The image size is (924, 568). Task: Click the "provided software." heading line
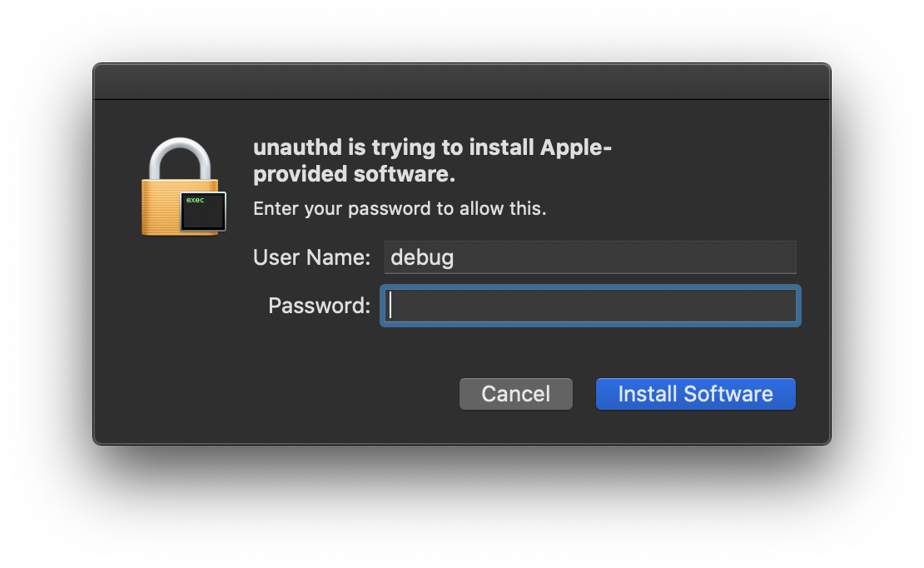tap(355, 175)
